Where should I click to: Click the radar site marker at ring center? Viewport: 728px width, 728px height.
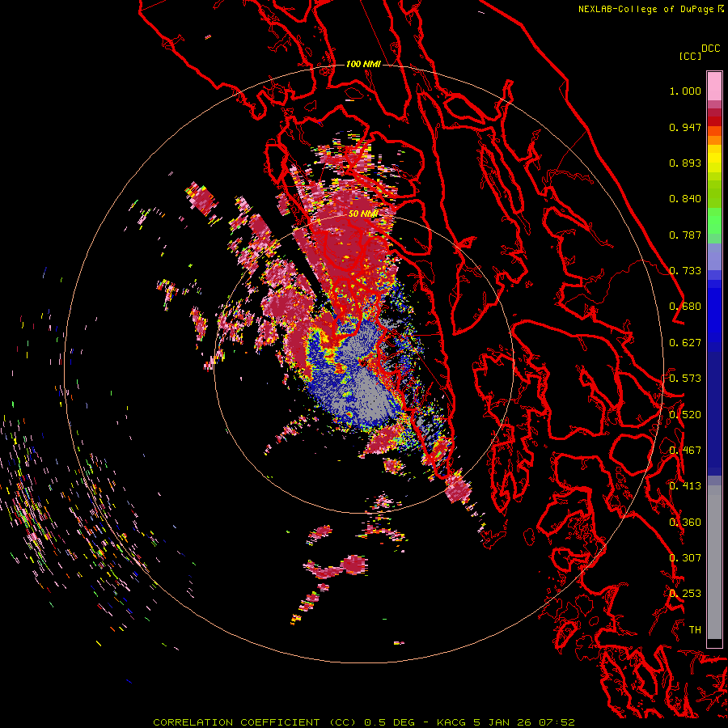(363, 363)
